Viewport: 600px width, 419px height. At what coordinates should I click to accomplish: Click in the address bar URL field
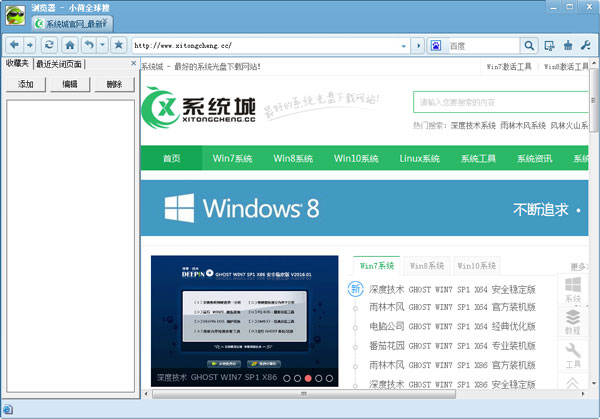266,46
